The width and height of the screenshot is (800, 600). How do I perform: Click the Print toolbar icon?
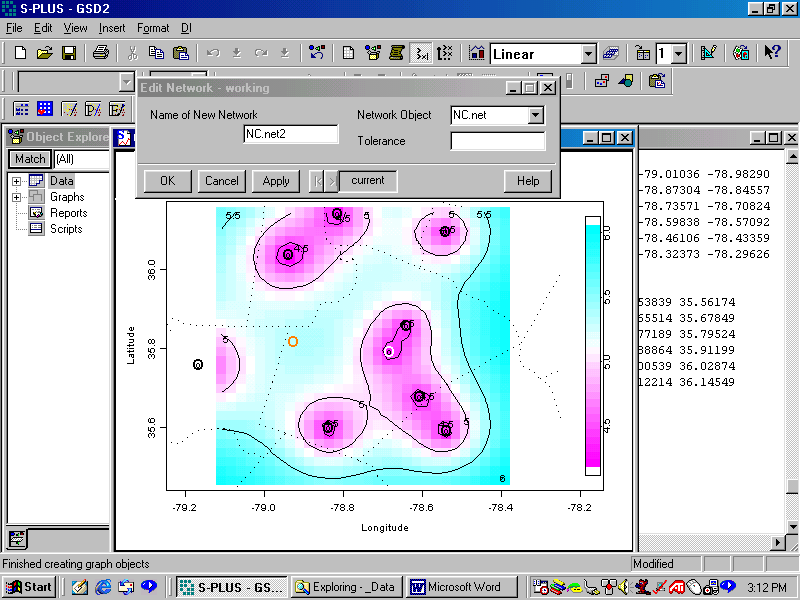pyautogui.click(x=101, y=53)
